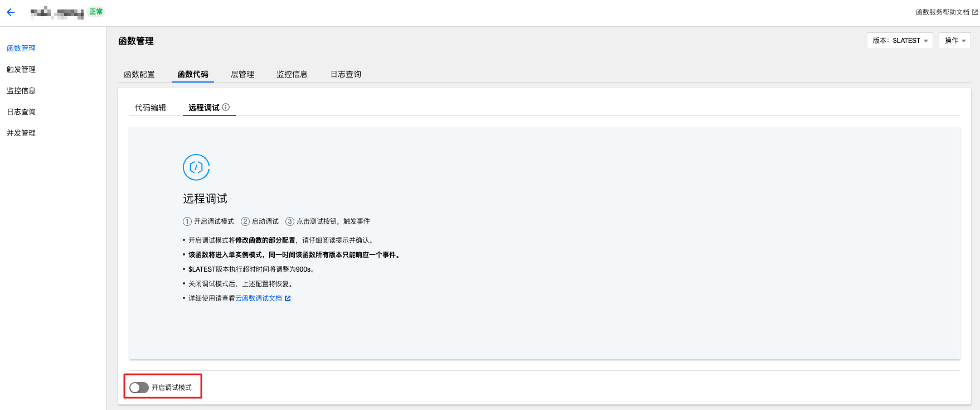The height and width of the screenshot is (410, 980).
Task: Open the 日志查询 tab
Action: tap(346, 74)
